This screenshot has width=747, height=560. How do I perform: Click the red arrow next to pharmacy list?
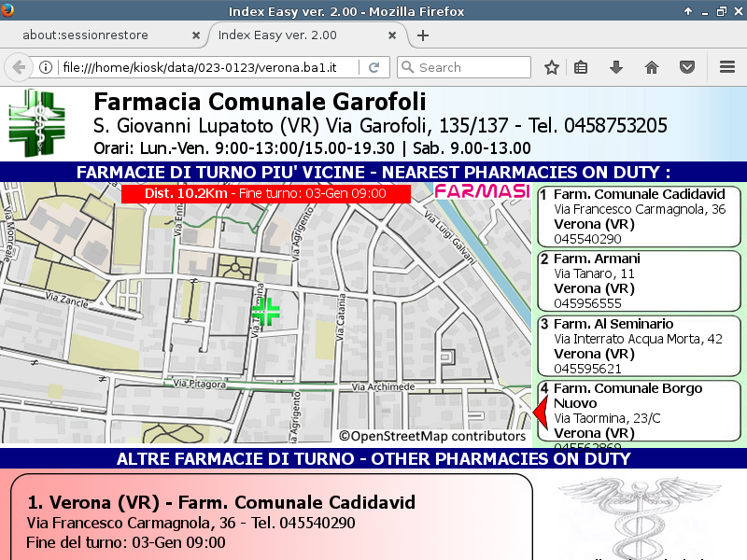539,412
